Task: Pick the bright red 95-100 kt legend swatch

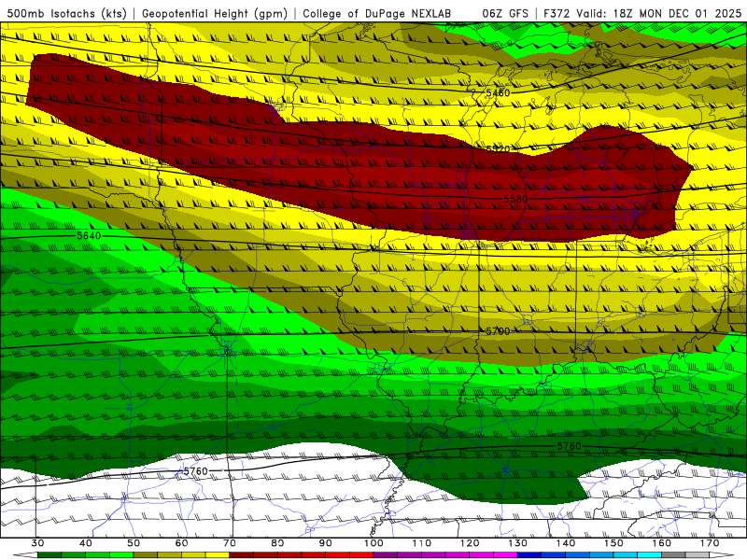Action: pos(361,555)
